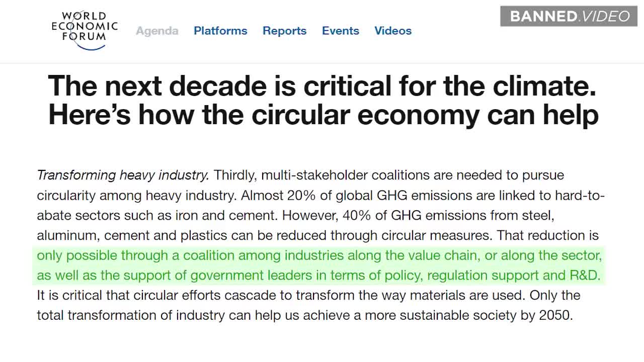644x362 pixels.
Task: Click '40% of GHG emissions from steel'
Action: [x=447, y=216]
